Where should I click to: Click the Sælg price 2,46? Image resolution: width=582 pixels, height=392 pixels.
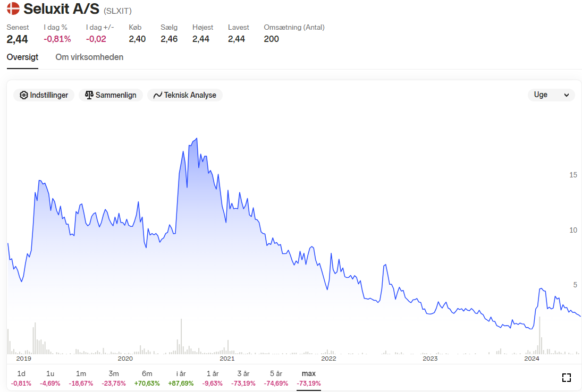tap(169, 39)
